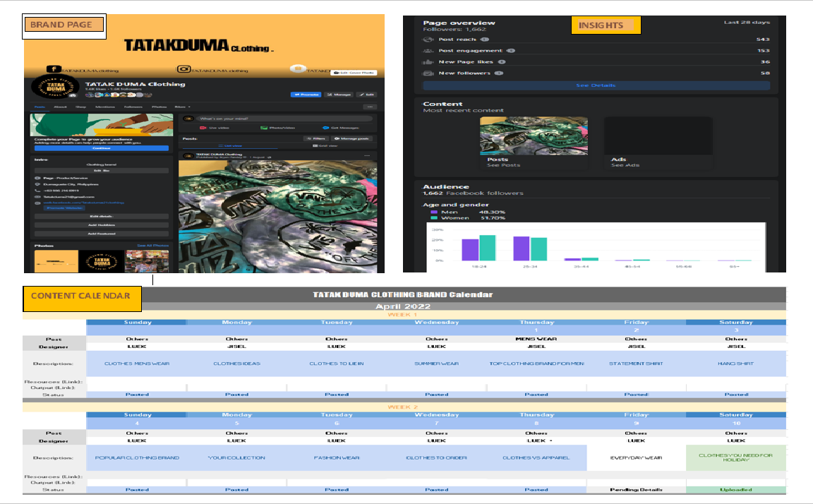The width and height of the screenshot is (813, 504).
Task: Open the Filters button for posts
Action: pos(315,138)
